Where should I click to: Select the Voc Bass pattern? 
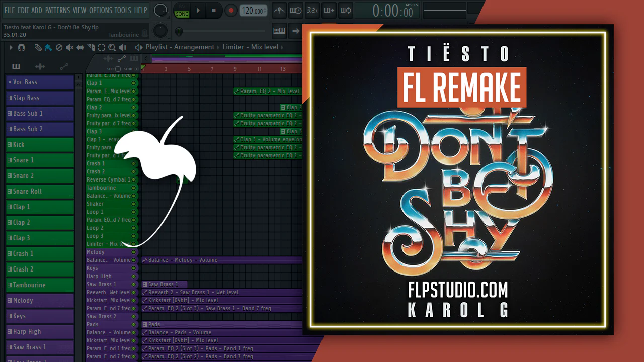(x=40, y=82)
